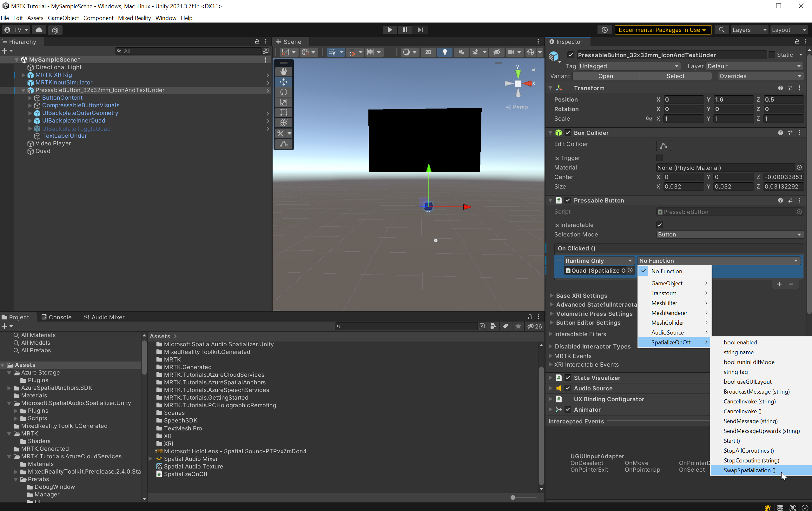Switch to the Console tab
The width and height of the screenshot is (812, 511).
(x=56, y=317)
